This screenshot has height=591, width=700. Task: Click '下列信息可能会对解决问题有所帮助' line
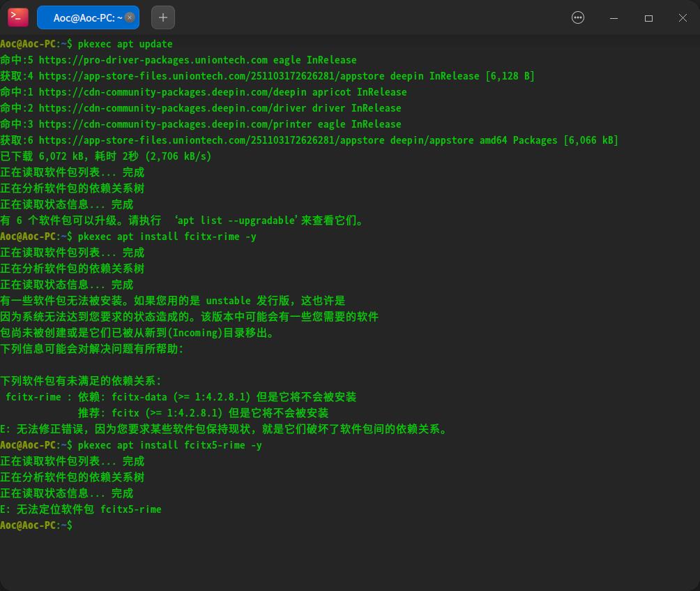coord(92,349)
